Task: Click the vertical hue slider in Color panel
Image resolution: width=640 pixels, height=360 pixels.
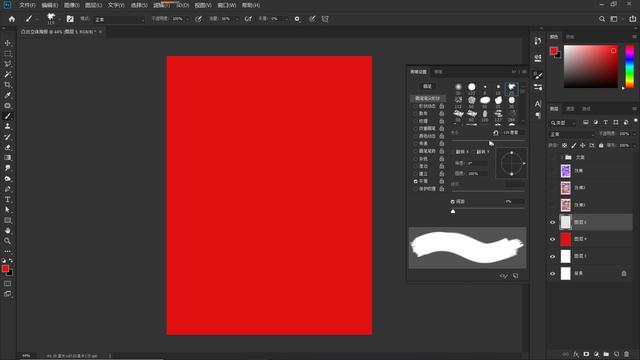Action: click(630, 67)
